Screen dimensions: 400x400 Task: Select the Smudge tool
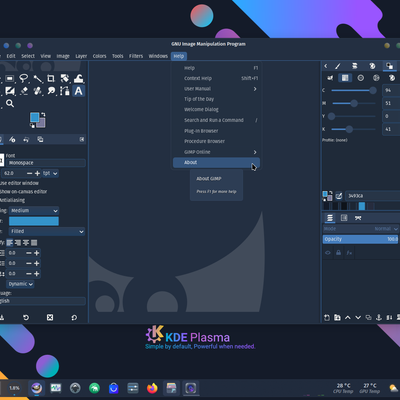[51, 91]
